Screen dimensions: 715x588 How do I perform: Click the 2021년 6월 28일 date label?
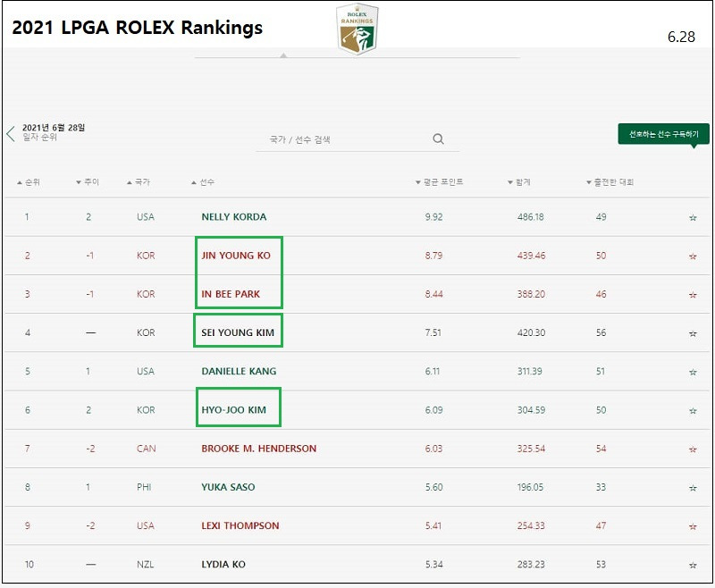[54, 128]
